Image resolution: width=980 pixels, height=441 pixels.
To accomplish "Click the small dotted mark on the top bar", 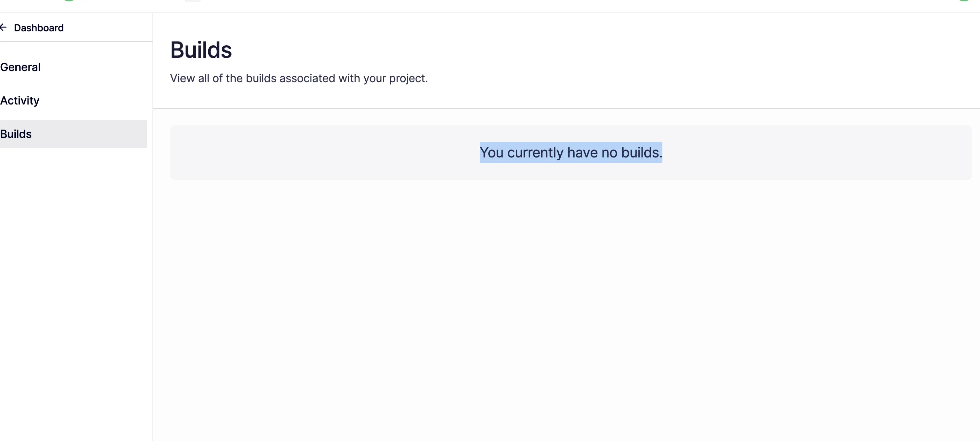I will (193, 1).
